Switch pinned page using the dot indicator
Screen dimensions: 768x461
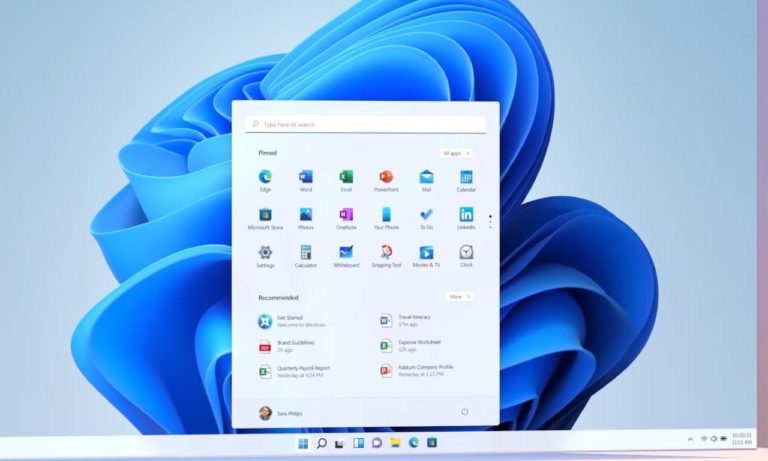490,221
